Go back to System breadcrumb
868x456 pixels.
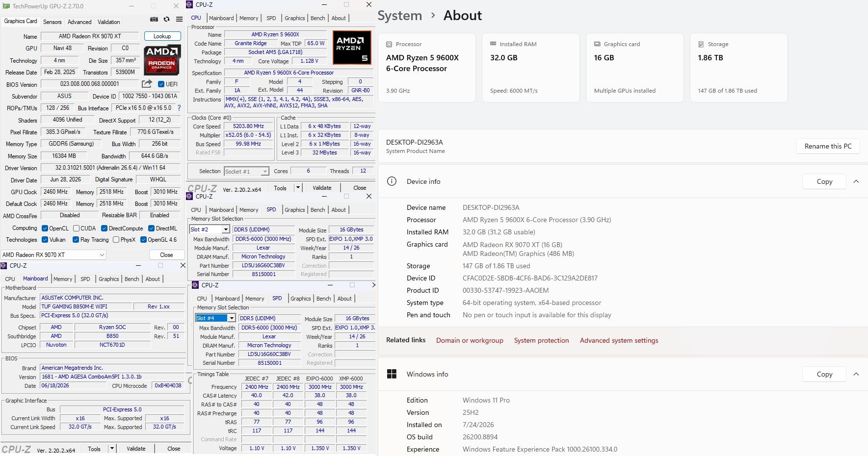tap(399, 16)
